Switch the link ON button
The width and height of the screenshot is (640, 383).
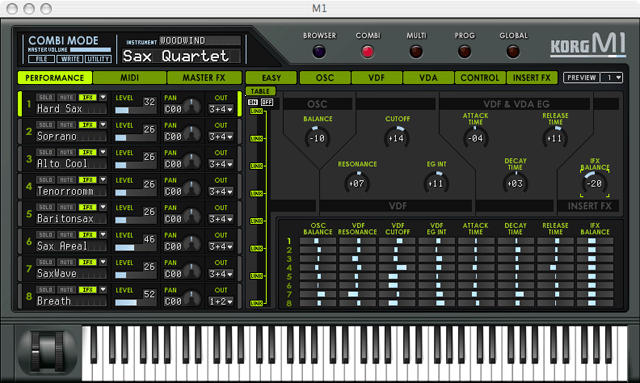253,102
